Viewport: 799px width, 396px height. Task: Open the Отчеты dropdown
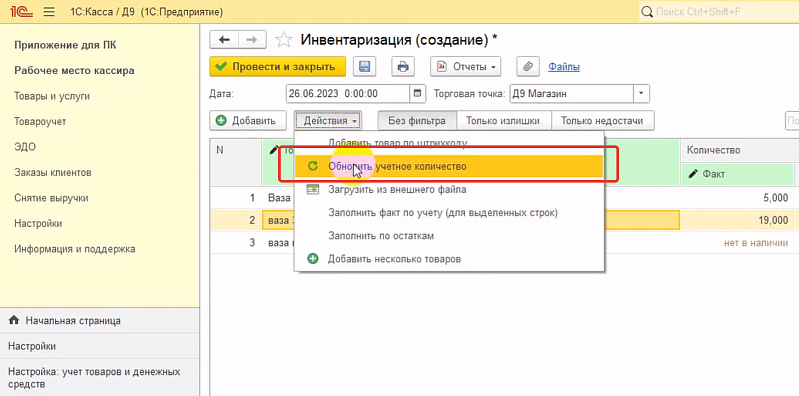[x=466, y=67]
